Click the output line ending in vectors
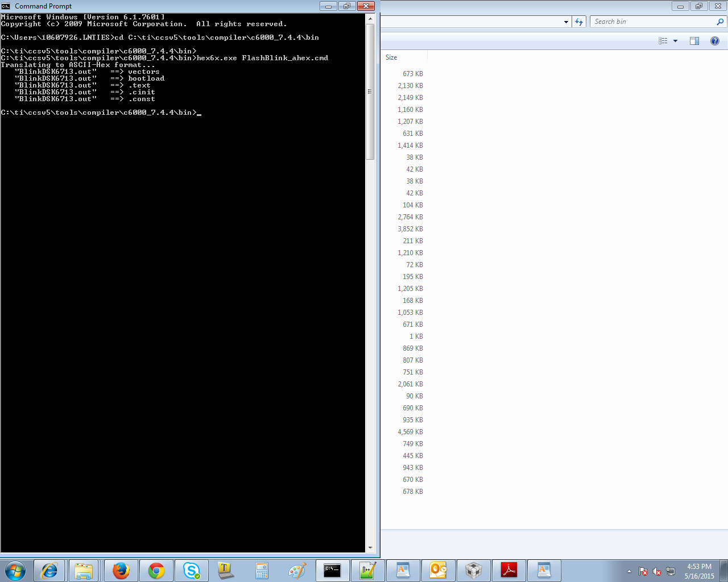This screenshot has height=582, width=728. point(87,72)
